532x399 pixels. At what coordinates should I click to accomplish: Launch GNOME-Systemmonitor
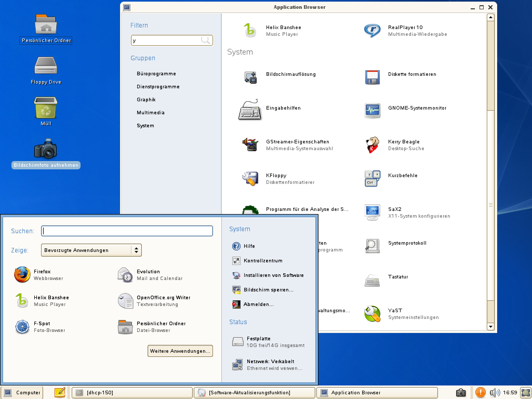click(x=373, y=108)
